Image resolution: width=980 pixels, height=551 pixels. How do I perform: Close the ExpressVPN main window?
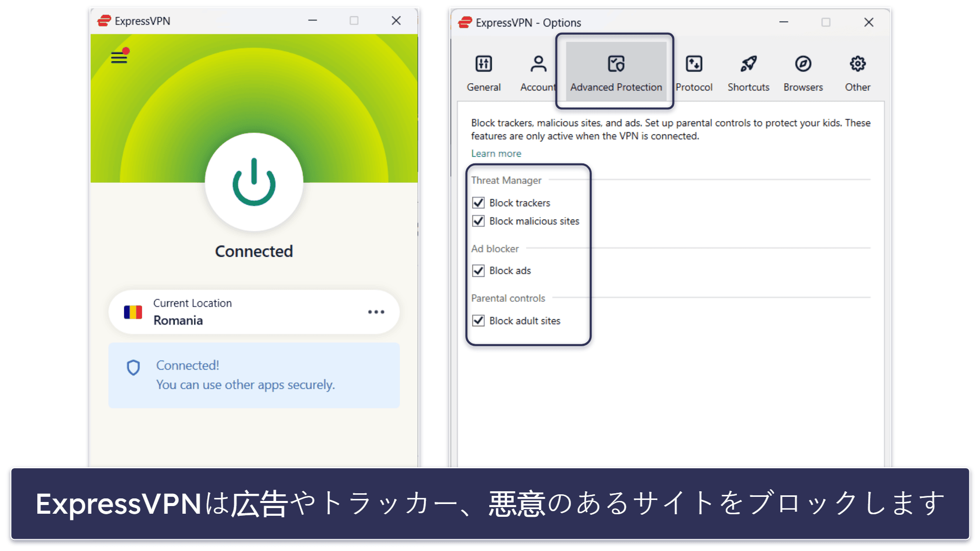click(x=396, y=20)
